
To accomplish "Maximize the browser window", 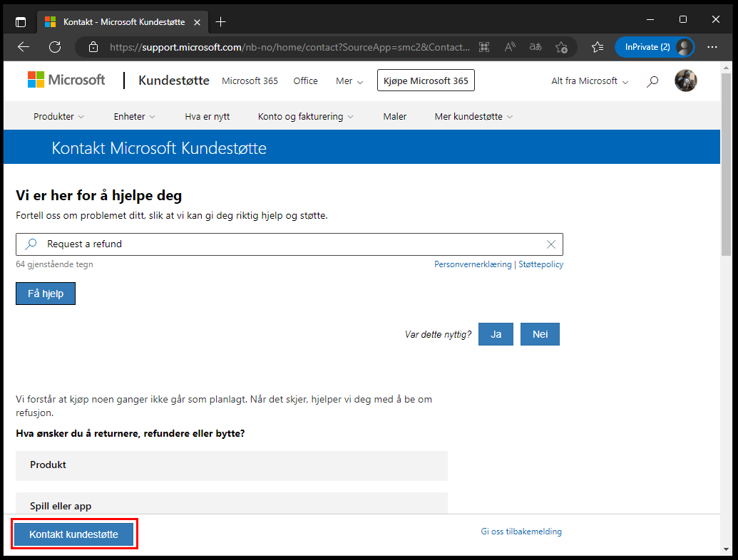I will coord(683,20).
